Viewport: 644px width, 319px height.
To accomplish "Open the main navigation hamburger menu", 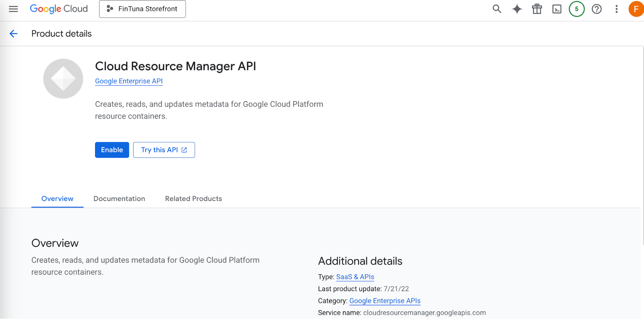I will 13,9.
